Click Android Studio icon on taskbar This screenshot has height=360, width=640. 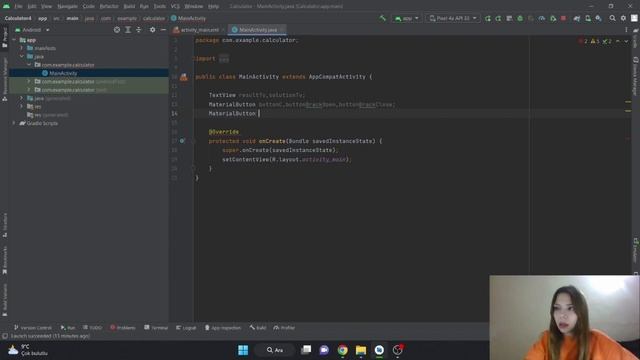(379, 350)
